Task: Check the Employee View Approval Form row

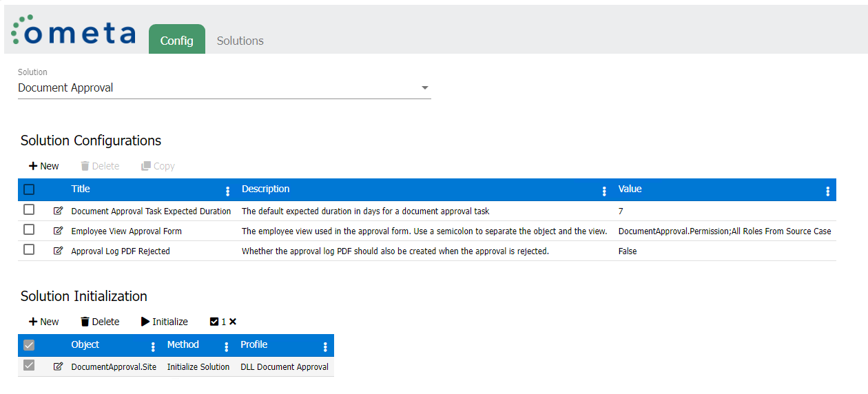Action: tap(29, 229)
